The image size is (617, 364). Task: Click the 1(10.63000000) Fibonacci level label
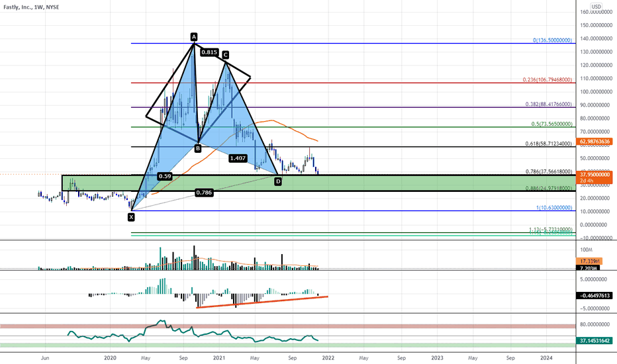[x=554, y=207]
